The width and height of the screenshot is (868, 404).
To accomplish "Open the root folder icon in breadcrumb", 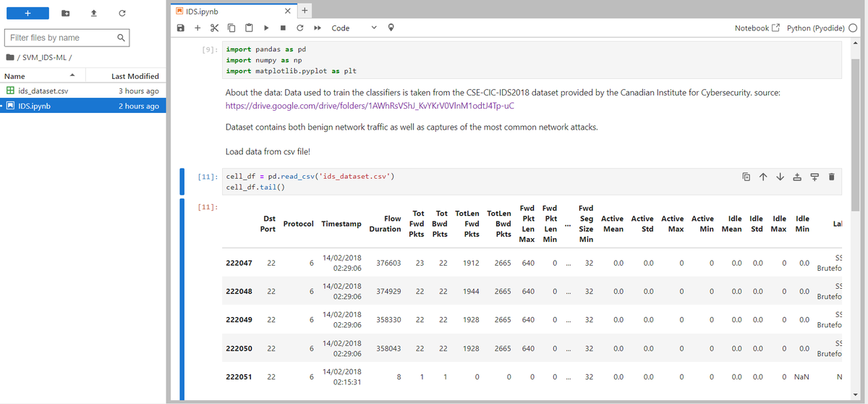I will tap(9, 58).
